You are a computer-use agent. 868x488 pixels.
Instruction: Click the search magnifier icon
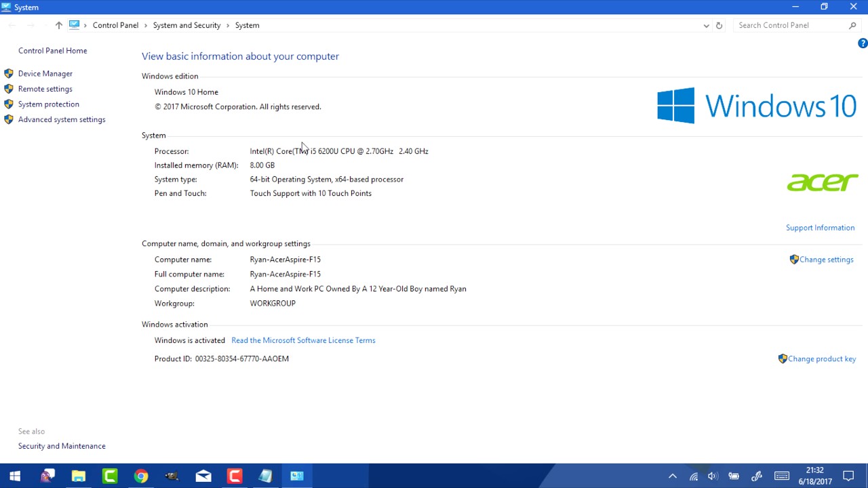click(x=852, y=25)
